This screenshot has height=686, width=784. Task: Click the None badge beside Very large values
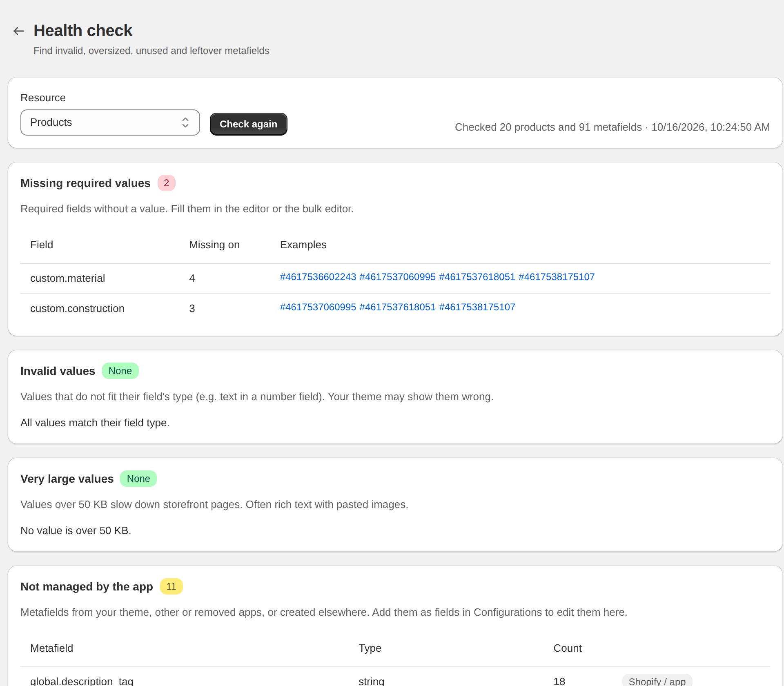[x=138, y=479]
